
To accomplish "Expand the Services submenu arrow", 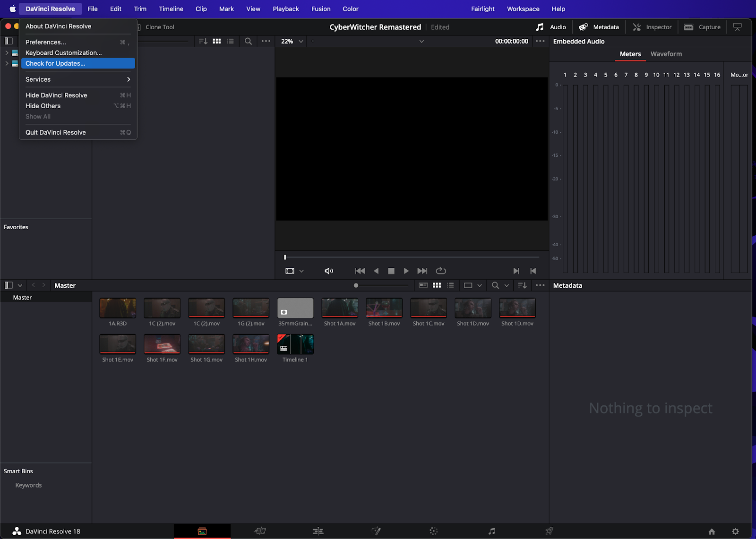I will pyautogui.click(x=129, y=79).
